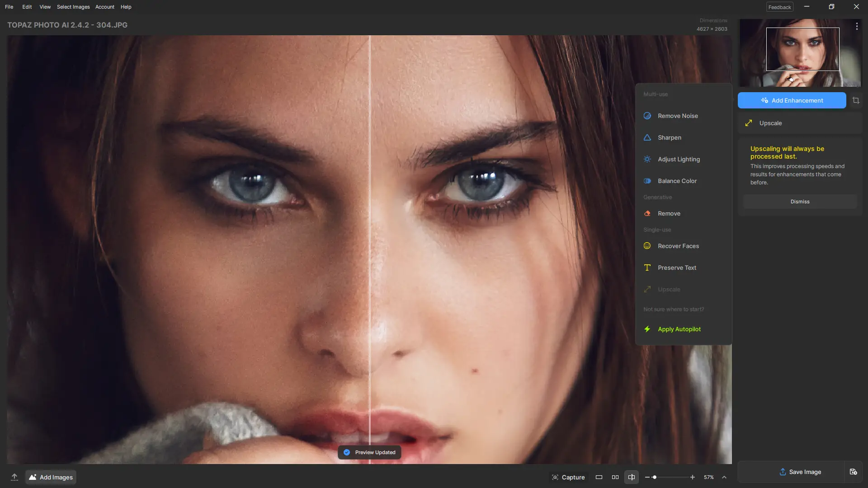Select the generative Remove tool
868x488 pixels.
coord(669,213)
